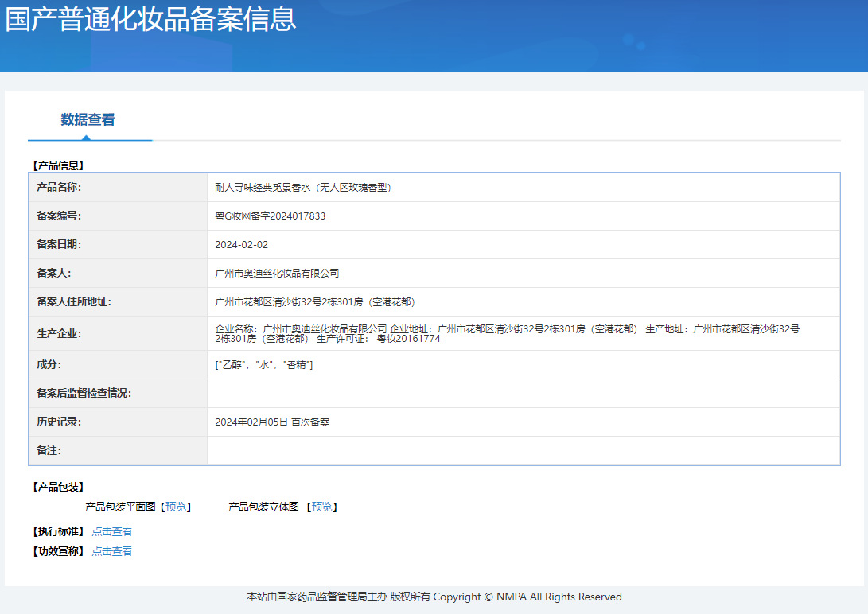Click the 备案日期 row label
The image size is (868, 614).
[x=59, y=245]
